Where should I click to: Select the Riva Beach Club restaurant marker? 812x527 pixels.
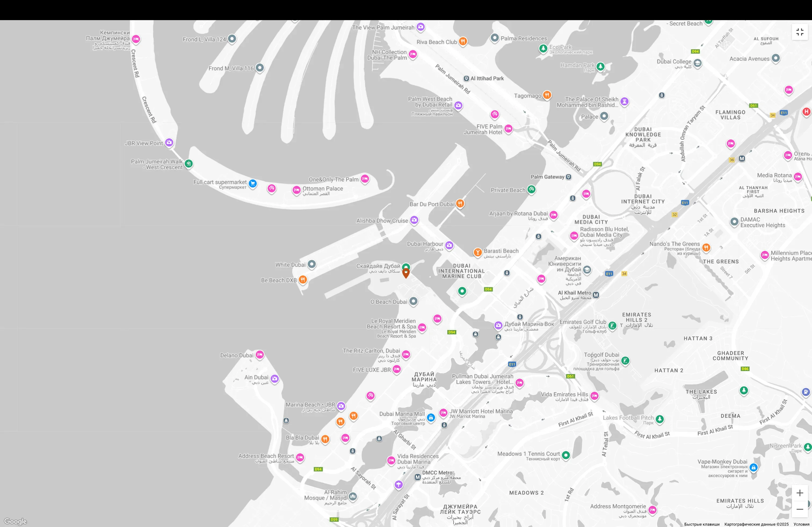(463, 42)
